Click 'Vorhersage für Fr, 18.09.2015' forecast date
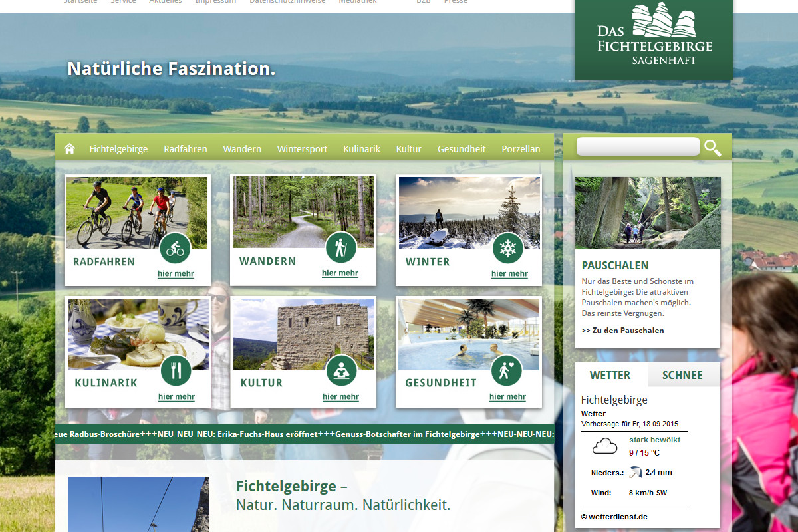 [x=630, y=424]
